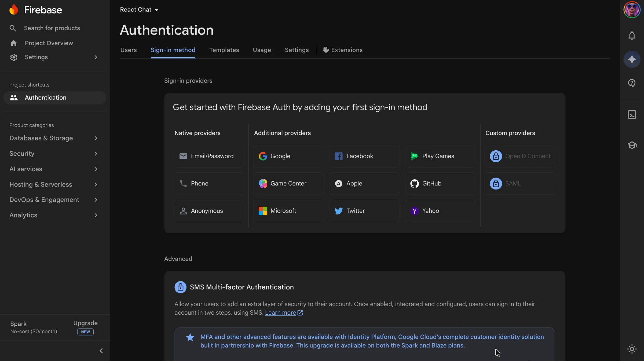Open notifications bell icon
This screenshot has width=644, height=361.
[x=632, y=35]
